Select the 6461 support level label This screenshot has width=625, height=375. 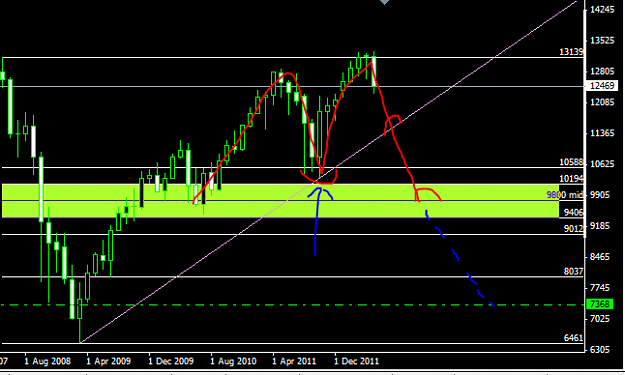[573, 338]
